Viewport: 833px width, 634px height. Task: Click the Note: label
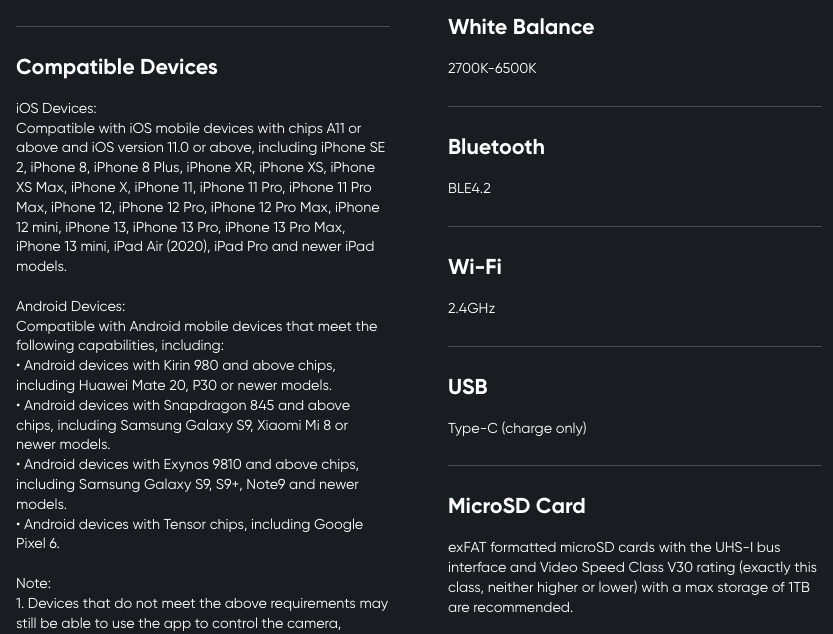pyautogui.click(x=33, y=584)
